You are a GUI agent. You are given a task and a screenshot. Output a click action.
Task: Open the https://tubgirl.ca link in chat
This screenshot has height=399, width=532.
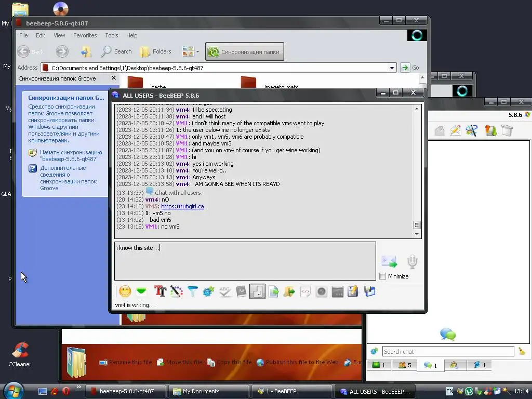coord(182,206)
